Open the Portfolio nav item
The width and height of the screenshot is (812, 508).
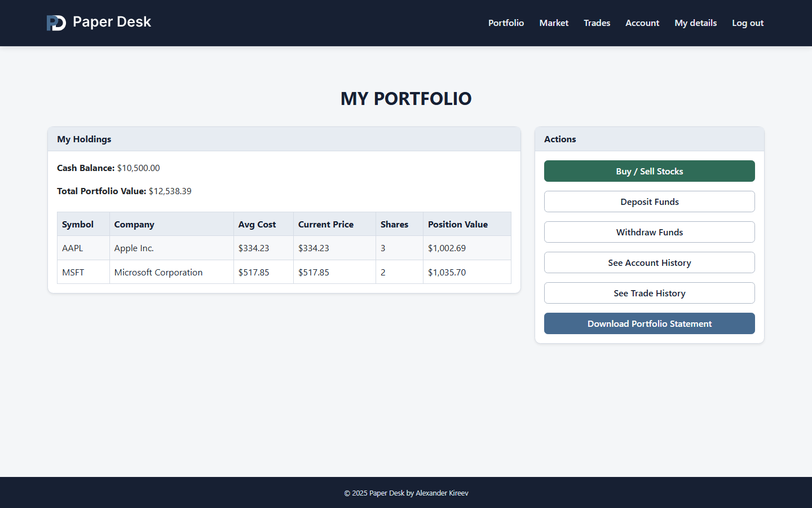506,23
